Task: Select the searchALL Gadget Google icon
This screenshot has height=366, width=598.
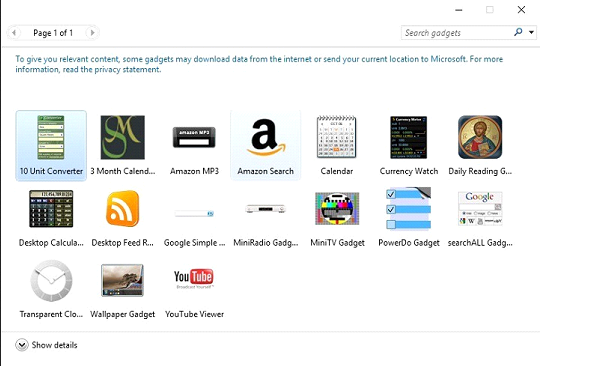Action: click(x=480, y=209)
